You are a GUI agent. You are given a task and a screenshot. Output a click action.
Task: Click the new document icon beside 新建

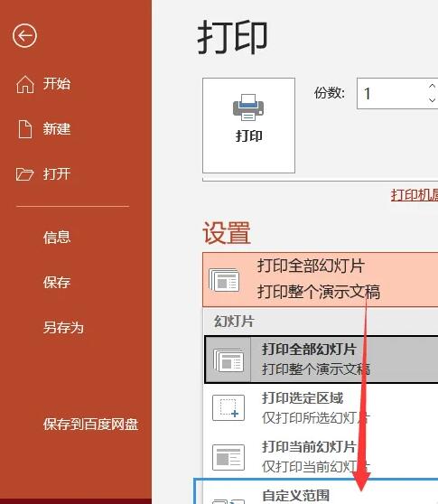[25, 129]
